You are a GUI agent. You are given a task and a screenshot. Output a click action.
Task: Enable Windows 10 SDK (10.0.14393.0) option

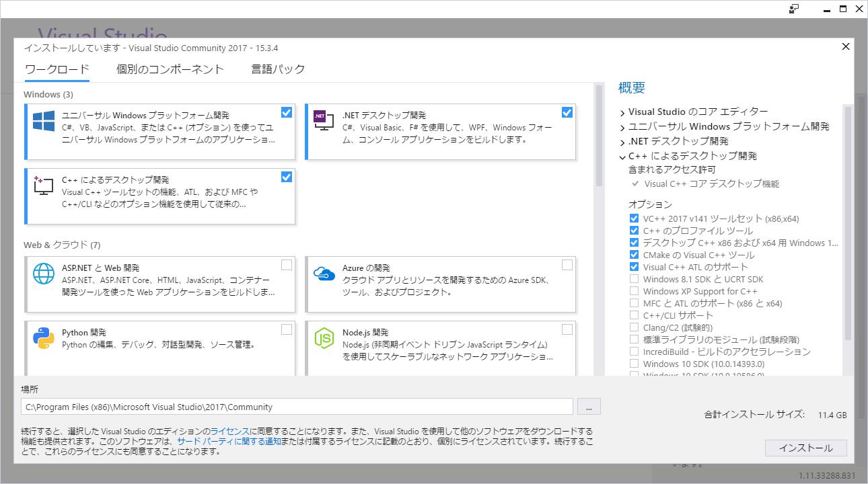pos(634,364)
